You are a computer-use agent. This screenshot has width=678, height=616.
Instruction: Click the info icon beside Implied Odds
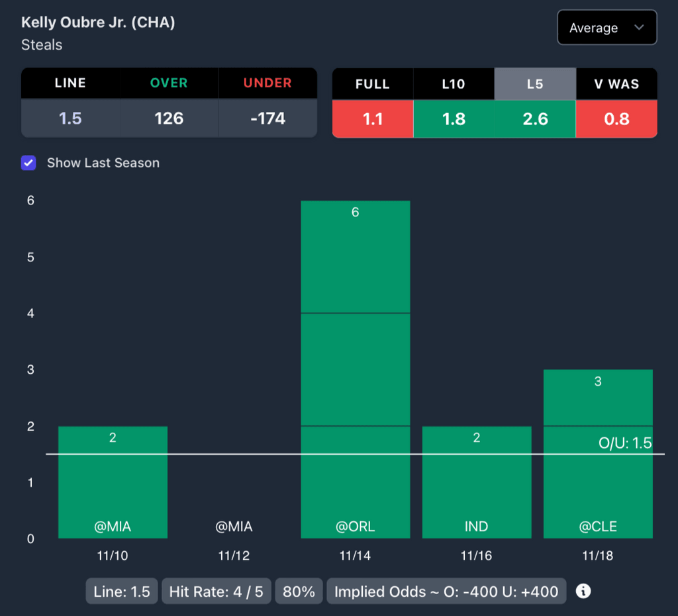point(583,591)
